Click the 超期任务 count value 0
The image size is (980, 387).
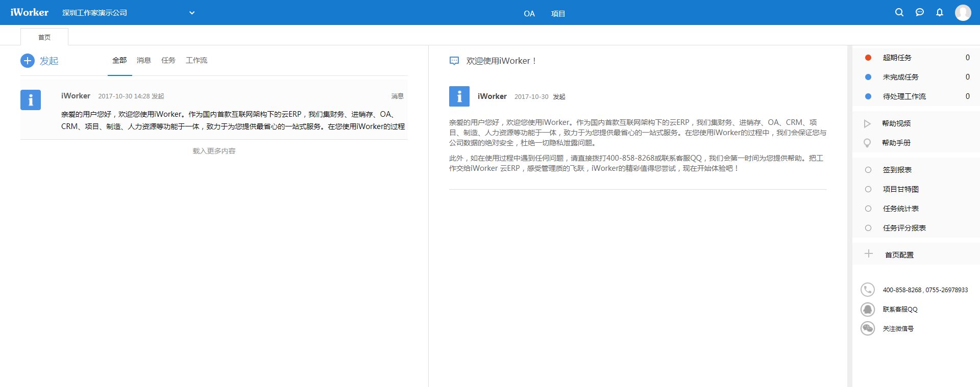(967, 58)
